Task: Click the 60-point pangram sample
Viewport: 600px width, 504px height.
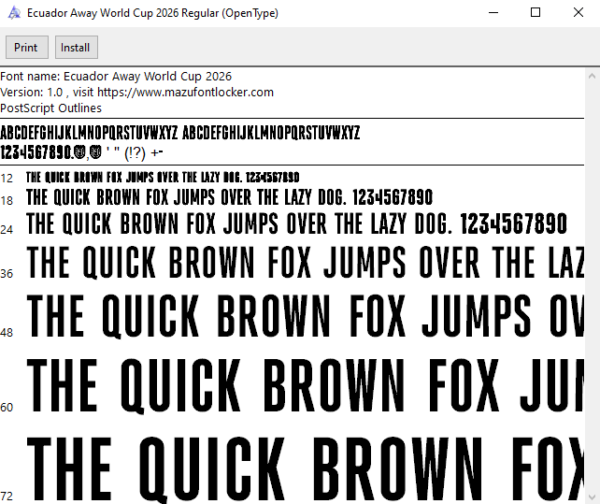Action: point(305,386)
